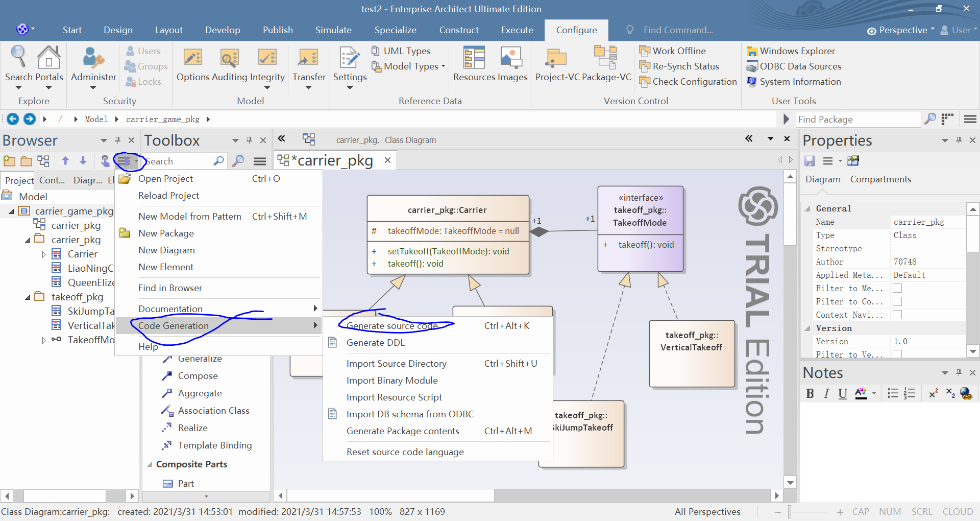Click Work Offline
The image size is (980, 521).
673,51
